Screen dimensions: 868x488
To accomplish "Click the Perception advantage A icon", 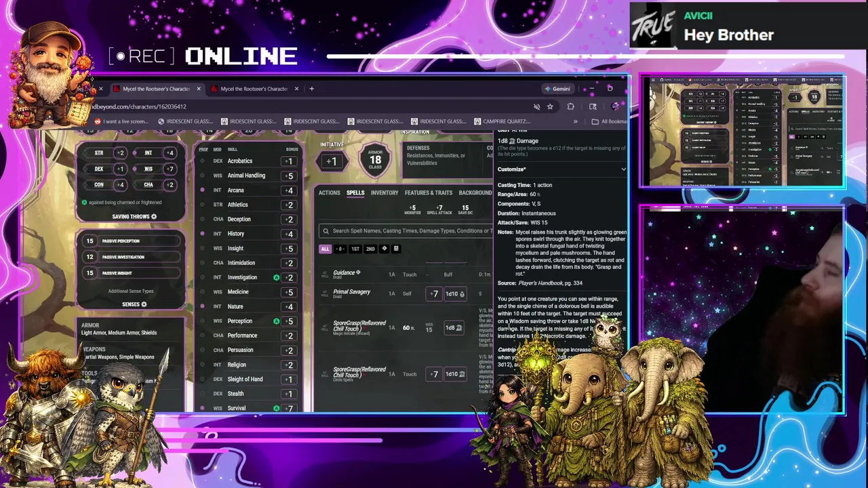I will tap(276, 321).
